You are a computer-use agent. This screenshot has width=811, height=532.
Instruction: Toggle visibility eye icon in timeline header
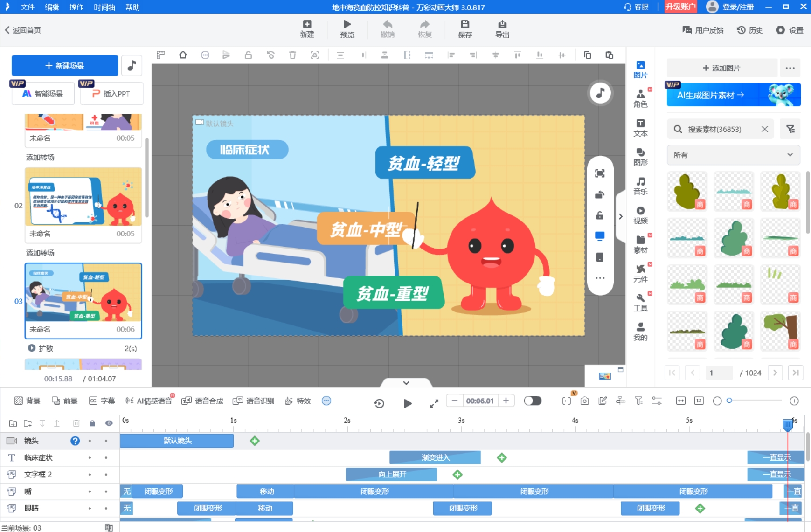(109, 423)
